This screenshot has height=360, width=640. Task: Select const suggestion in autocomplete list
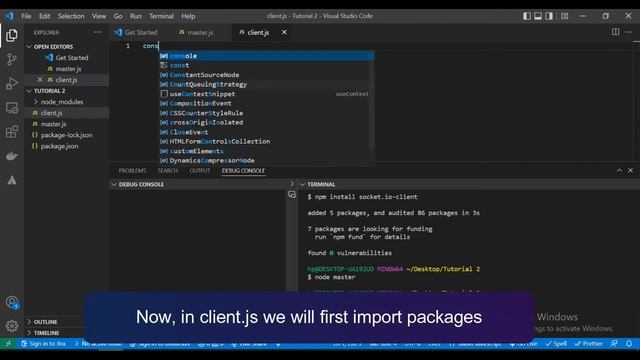tap(264, 65)
